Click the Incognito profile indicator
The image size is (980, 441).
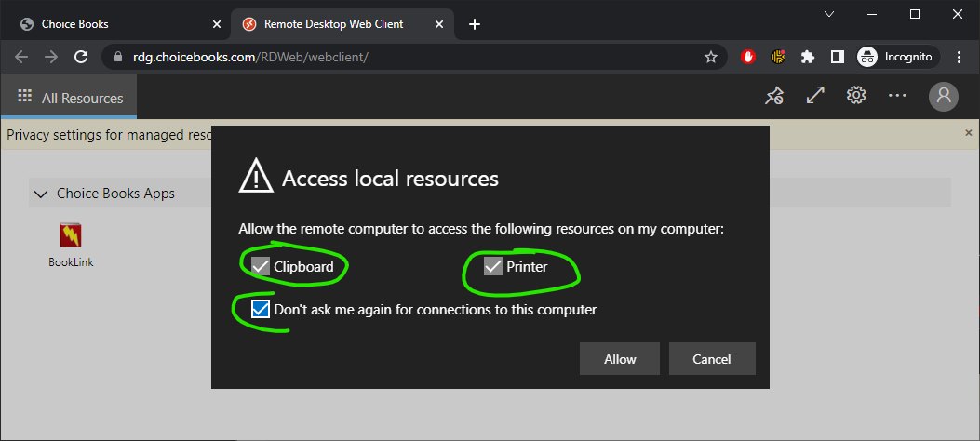point(897,57)
